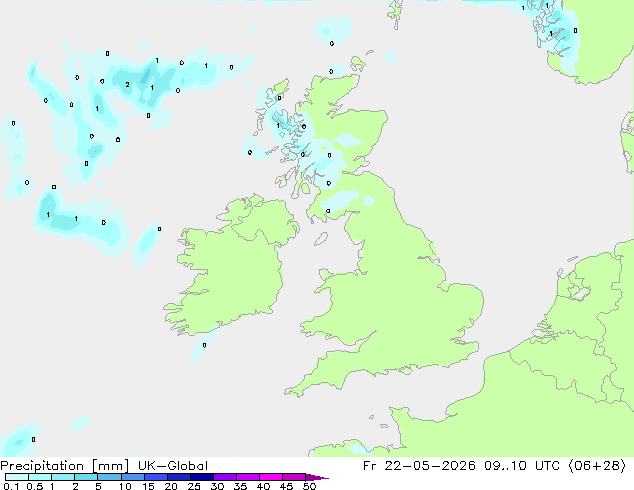634x490 pixels.
Task: Click the 0.5–1 mm legend color swatch
Action: (40, 477)
